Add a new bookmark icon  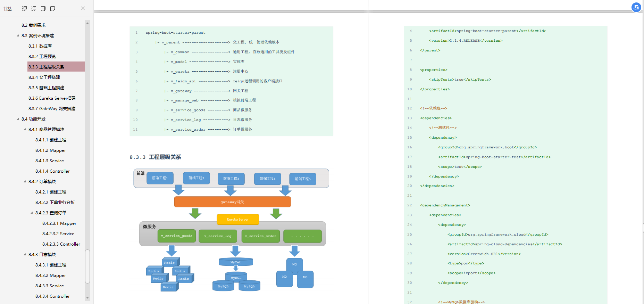click(43, 8)
